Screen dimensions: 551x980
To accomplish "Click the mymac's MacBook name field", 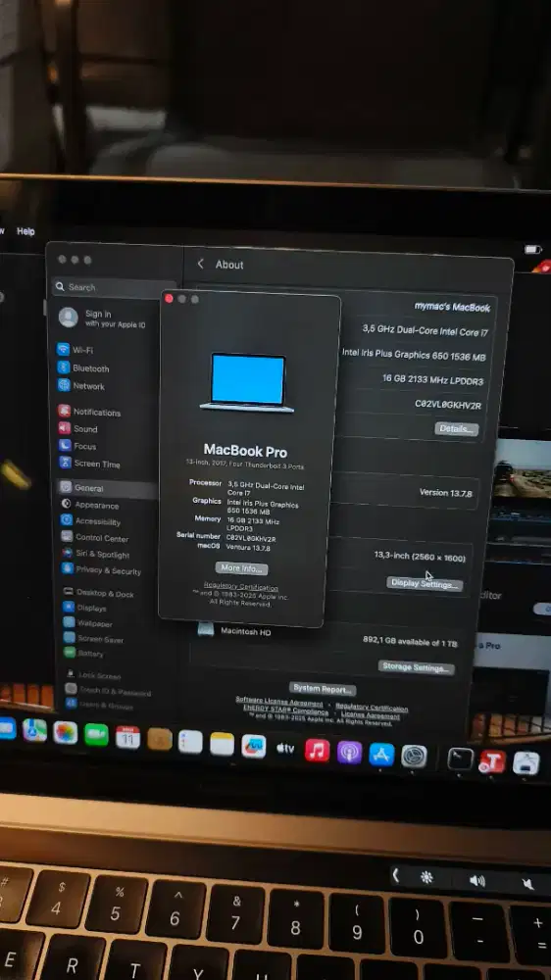I will (x=453, y=307).
